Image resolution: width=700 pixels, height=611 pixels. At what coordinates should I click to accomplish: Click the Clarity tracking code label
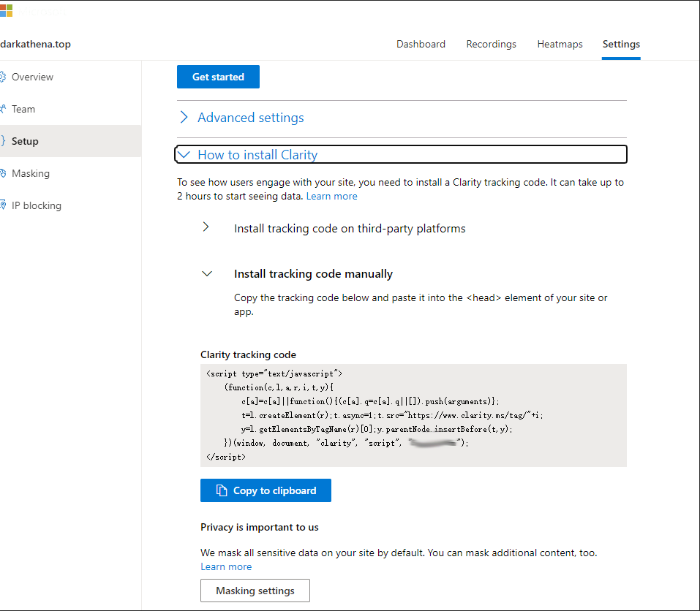point(248,354)
